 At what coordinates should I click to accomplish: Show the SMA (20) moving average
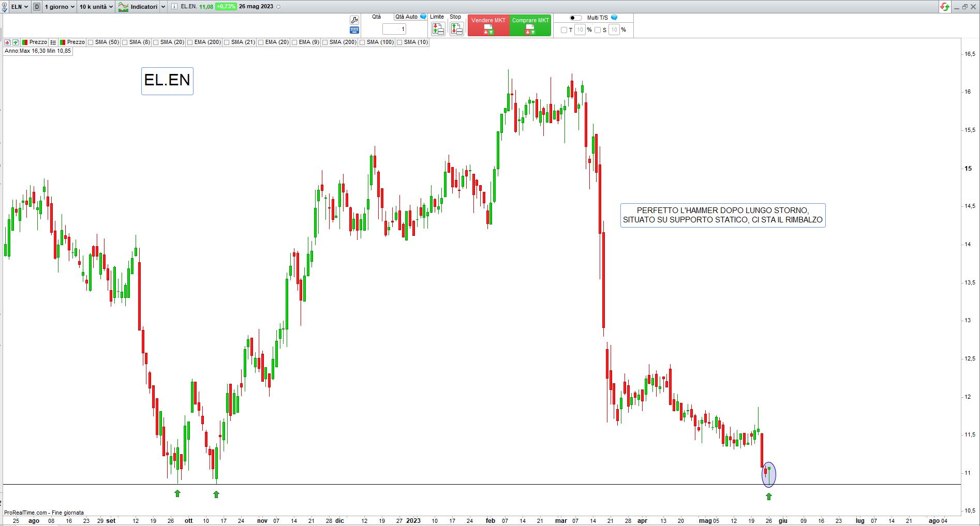tap(156, 42)
